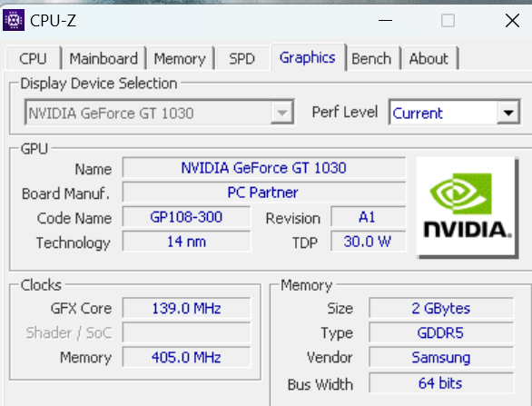Minimize the CPU-Z window
Image resolution: width=532 pixels, height=406 pixels.
[x=386, y=20]
